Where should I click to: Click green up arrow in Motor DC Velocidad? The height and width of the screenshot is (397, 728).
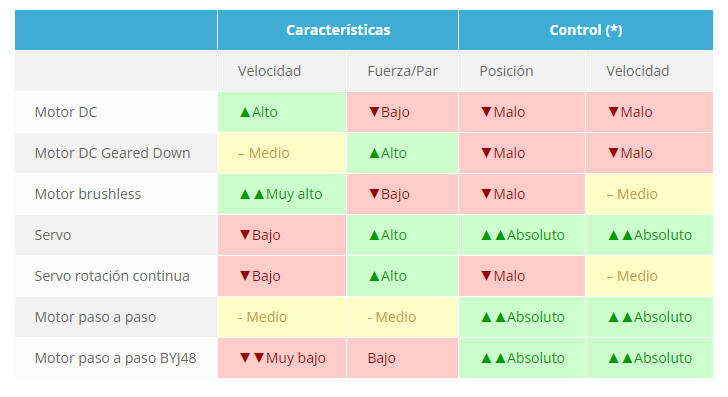click(x=245, y=112)
